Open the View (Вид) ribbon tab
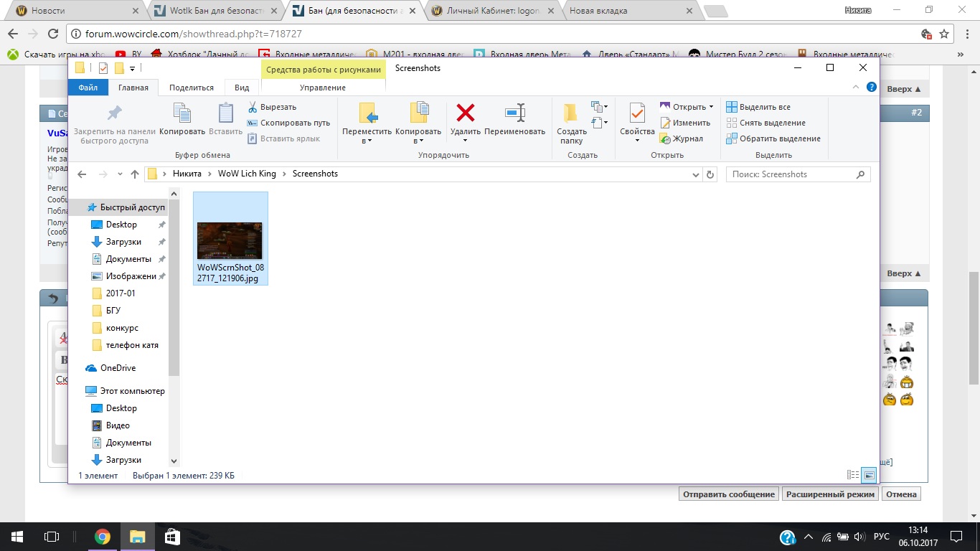This screenshot has width=980, height=551. tap(242, 88)
